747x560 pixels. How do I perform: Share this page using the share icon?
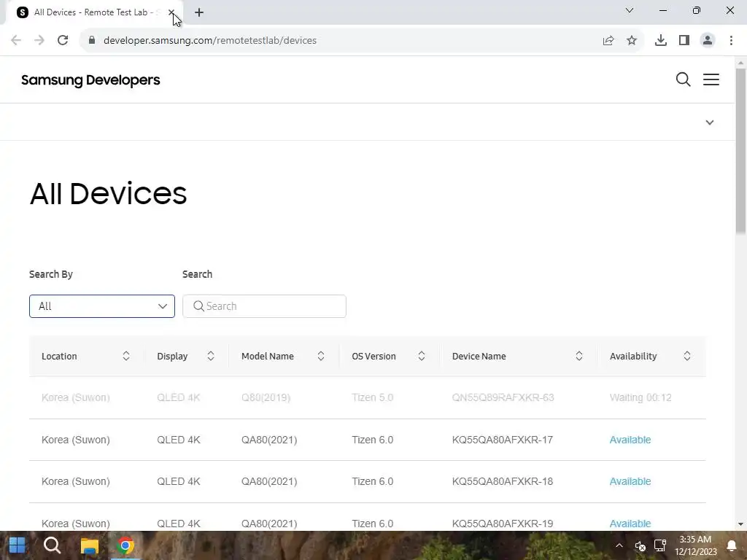pos(608,41)
